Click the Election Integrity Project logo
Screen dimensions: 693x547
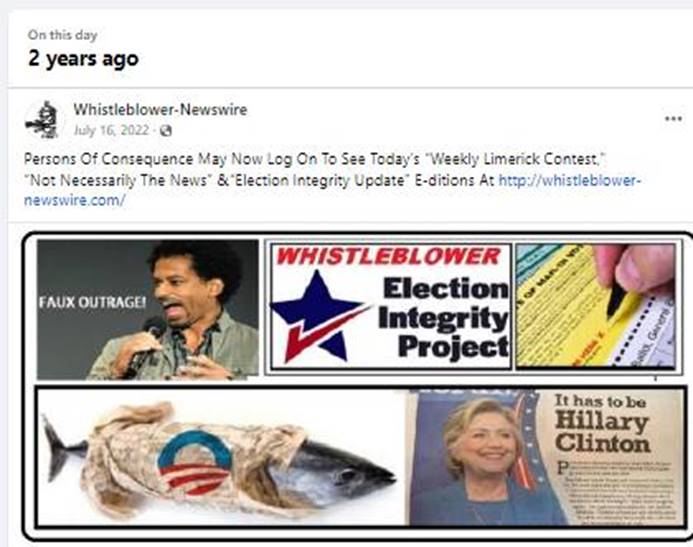[391, 307]
